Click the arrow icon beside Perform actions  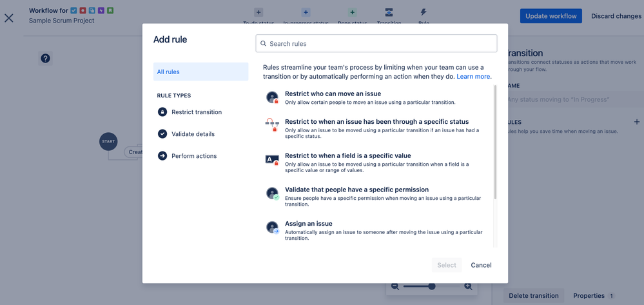(162, 156)
